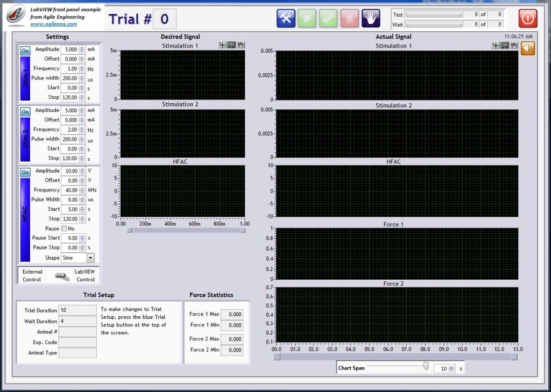Screen dimensions: 551x392
Task: Open the Shape dropdown showing Sine
Action: [90, 258]
